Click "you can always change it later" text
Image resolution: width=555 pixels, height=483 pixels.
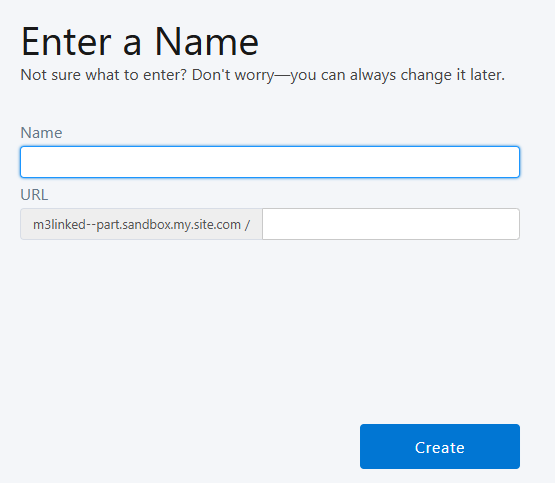pyautogui.click(x=397, y=75)
